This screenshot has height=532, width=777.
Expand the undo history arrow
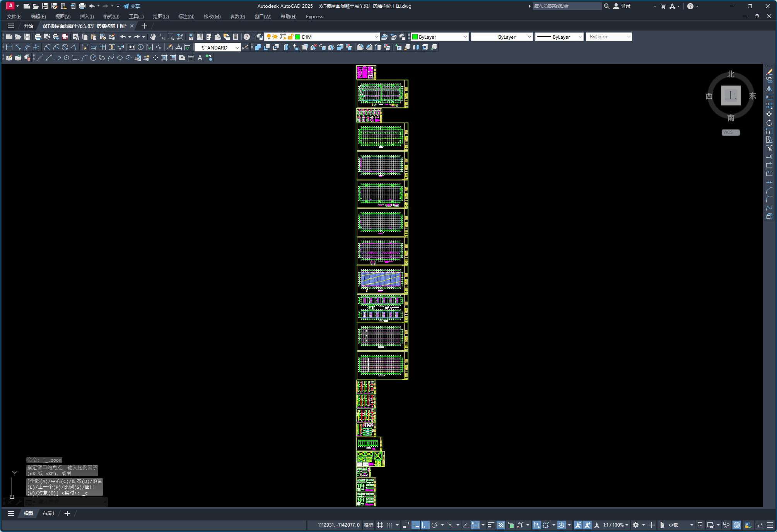pos(130,37)
